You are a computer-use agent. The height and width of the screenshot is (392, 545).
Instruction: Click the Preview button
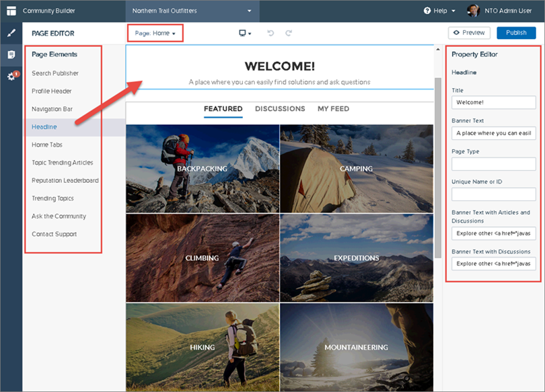pos(469,33)
